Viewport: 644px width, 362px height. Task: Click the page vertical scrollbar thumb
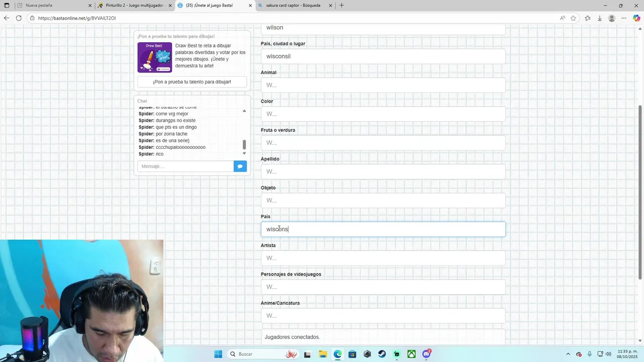point(640,192)
